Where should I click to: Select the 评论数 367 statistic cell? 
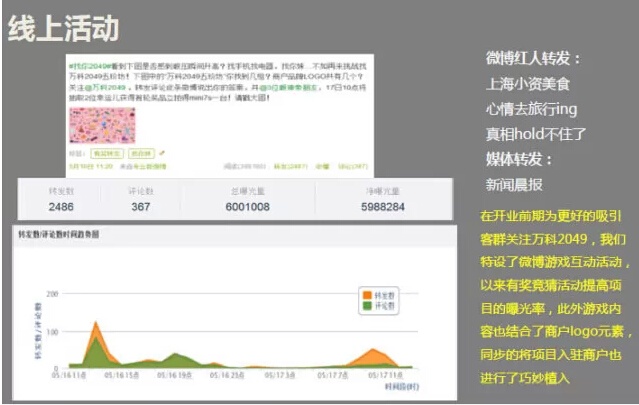click(141, 200)
